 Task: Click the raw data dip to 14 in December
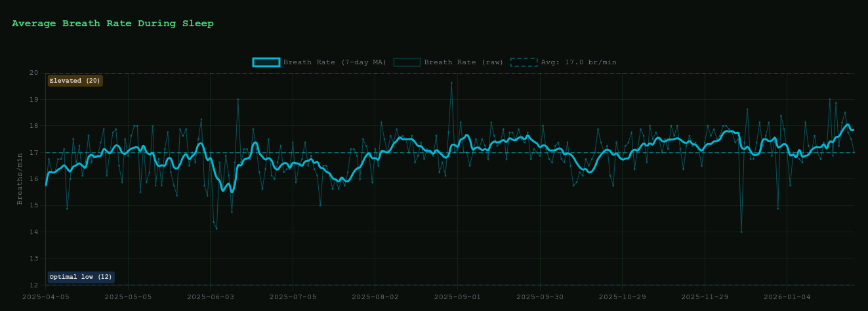point(741,232)
